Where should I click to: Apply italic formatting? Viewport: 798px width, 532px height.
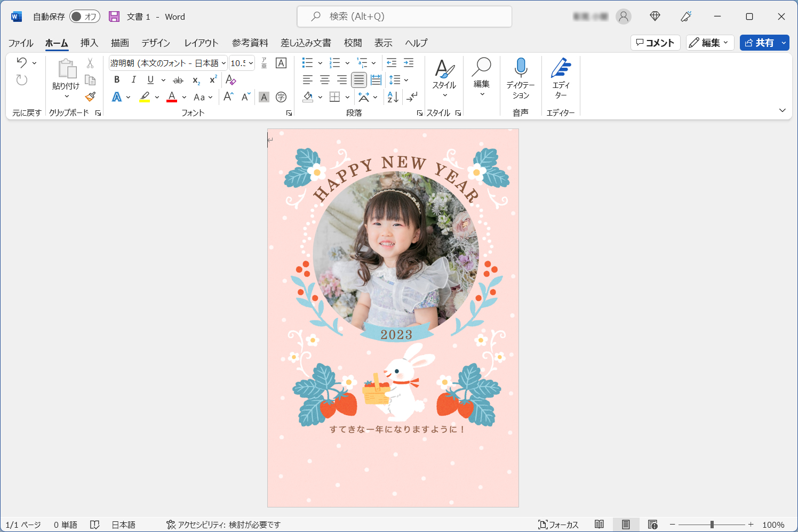pos(133,80)
